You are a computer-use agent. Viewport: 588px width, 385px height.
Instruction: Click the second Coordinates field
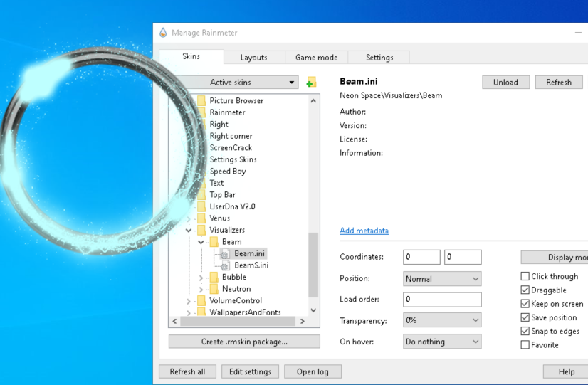point(463,257)
